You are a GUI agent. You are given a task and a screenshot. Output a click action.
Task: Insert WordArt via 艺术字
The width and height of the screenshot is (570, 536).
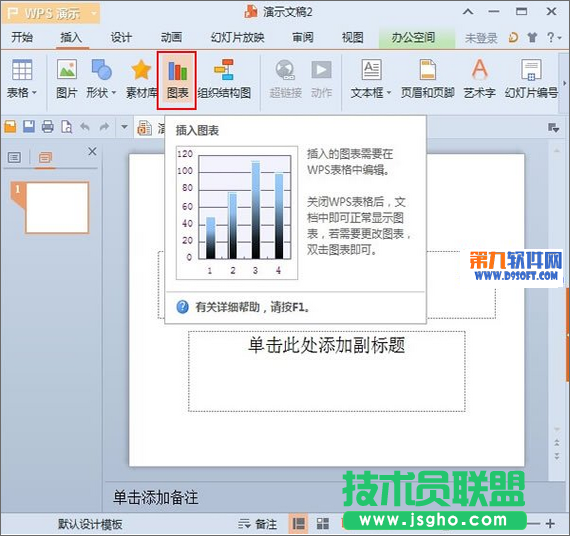pos(480,79)
